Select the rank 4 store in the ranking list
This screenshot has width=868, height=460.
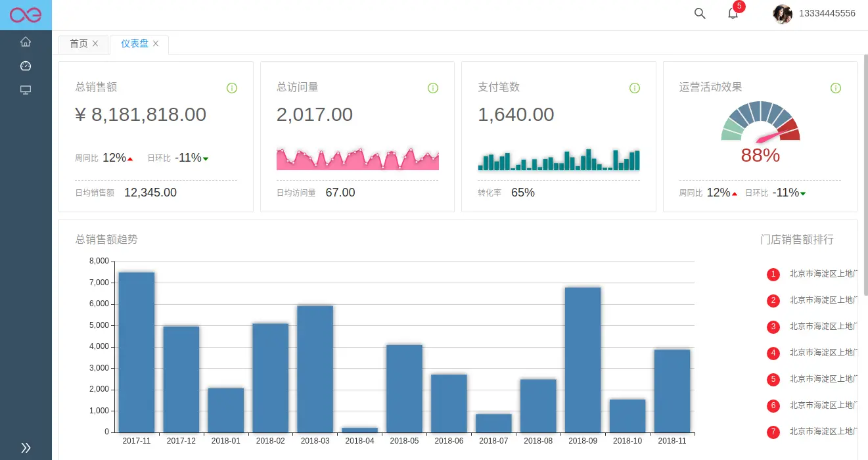tap(811, 353)
